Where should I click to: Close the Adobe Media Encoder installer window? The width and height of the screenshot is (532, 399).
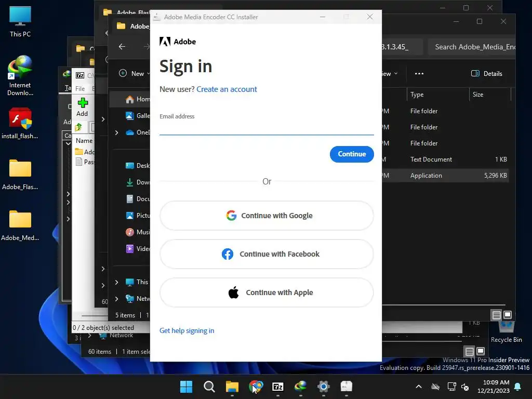point(370,17)
